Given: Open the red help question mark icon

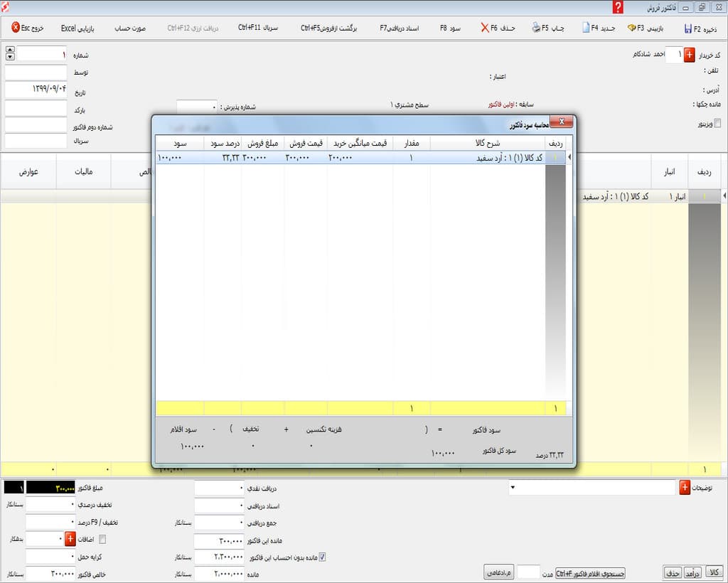Looking at the screenshot, I should point(618,7).
